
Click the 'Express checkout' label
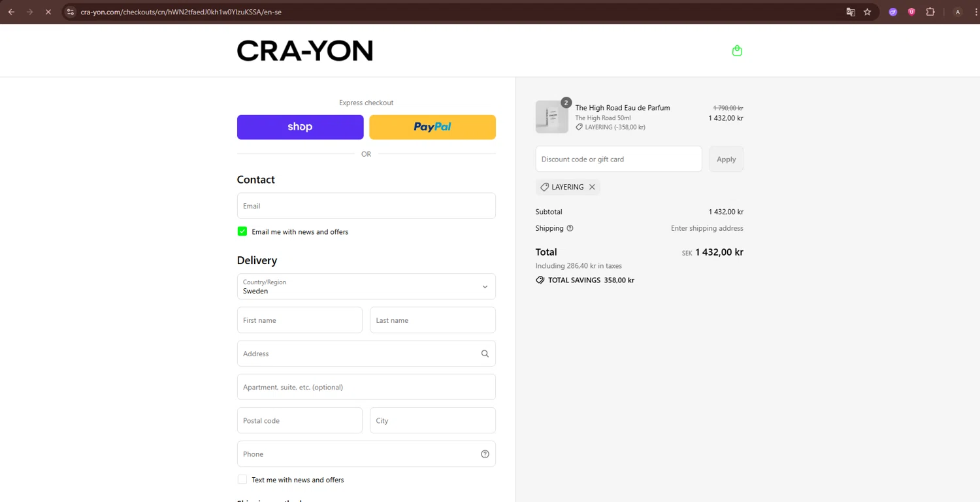[x=366, y=103]
